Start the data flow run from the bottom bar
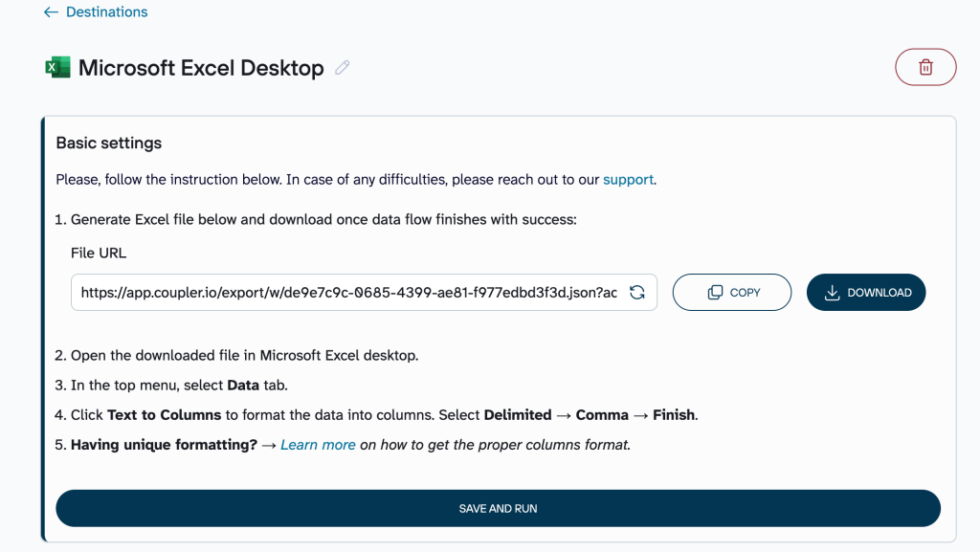 [498, 508]
